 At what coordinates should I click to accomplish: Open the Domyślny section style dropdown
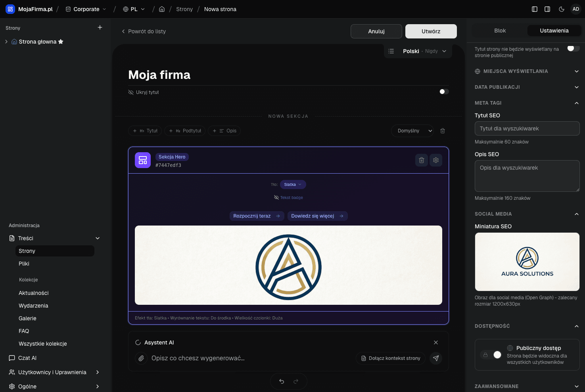412,131
